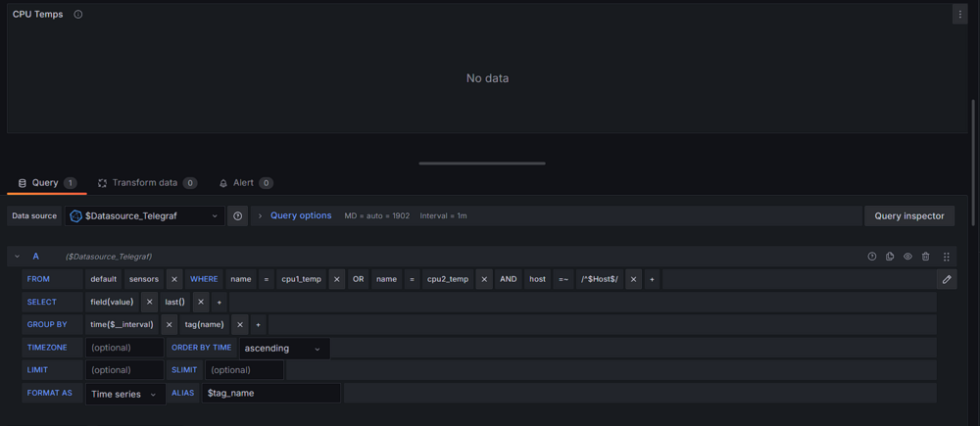Remove the /^$Host$/ host condition
Screen dimensions: 980x426
click(633, 279)
